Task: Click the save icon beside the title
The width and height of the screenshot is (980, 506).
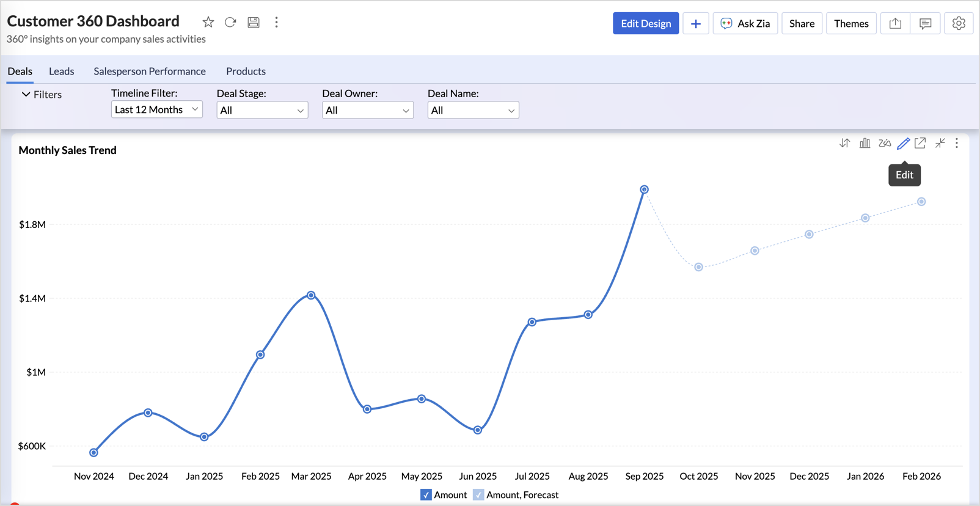Action: [254, 23]
